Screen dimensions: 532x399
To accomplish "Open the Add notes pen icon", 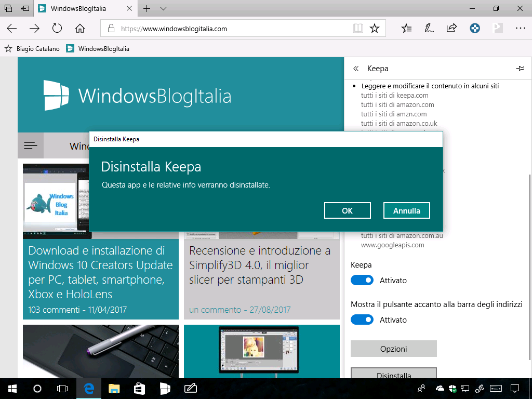I will coord(429,29).
